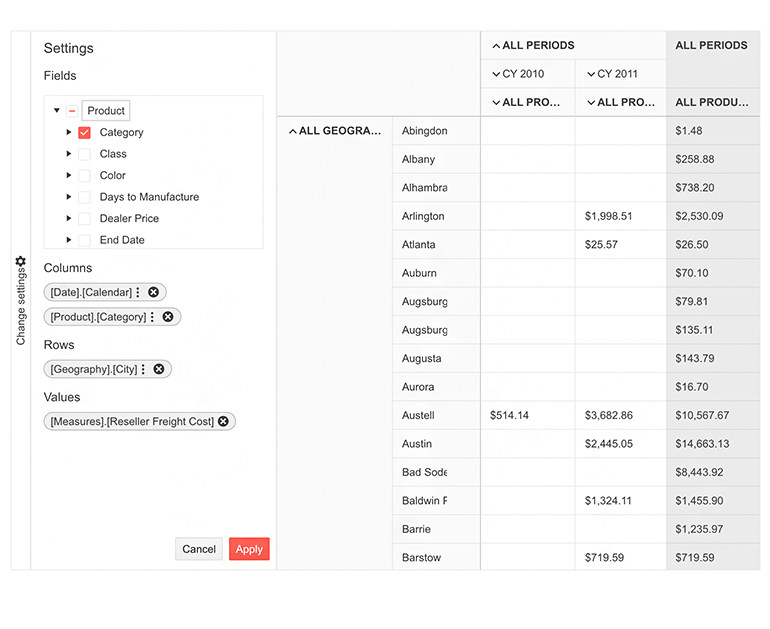Click the Change settings gear icon
Image resolution: width=770 pixels, height=629 pixels.
[x=21, y=261]
